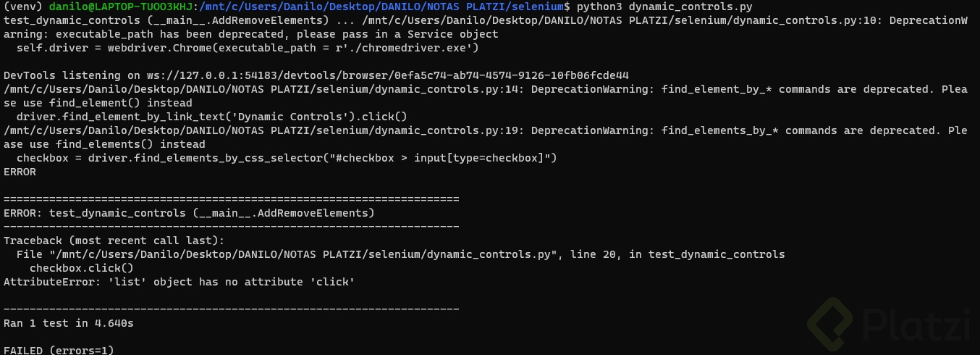Click the AttributeError message line
Image resolution: width=980 pixels, height=355 pixels.
click(179, 282)
